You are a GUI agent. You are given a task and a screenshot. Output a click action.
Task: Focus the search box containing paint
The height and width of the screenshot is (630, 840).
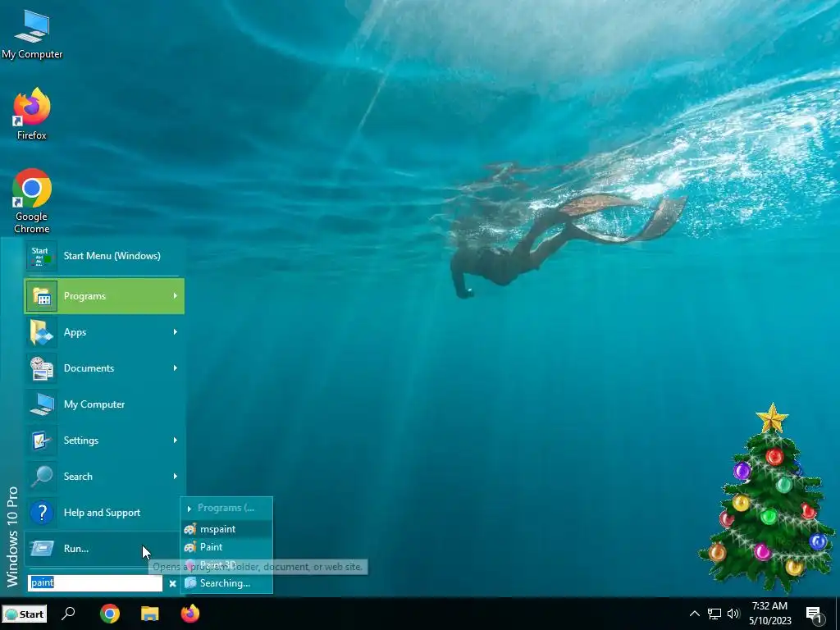tap(95, 583)
